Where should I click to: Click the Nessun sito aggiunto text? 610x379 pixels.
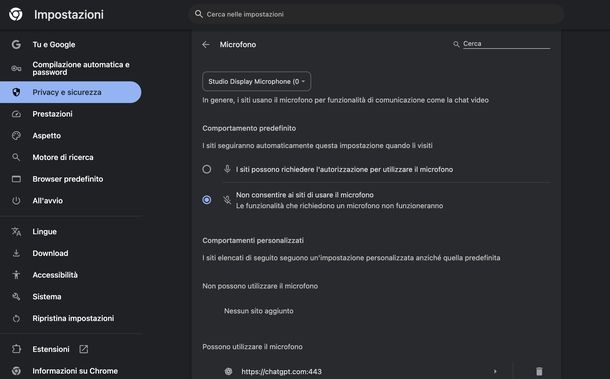tap(259, 311)
